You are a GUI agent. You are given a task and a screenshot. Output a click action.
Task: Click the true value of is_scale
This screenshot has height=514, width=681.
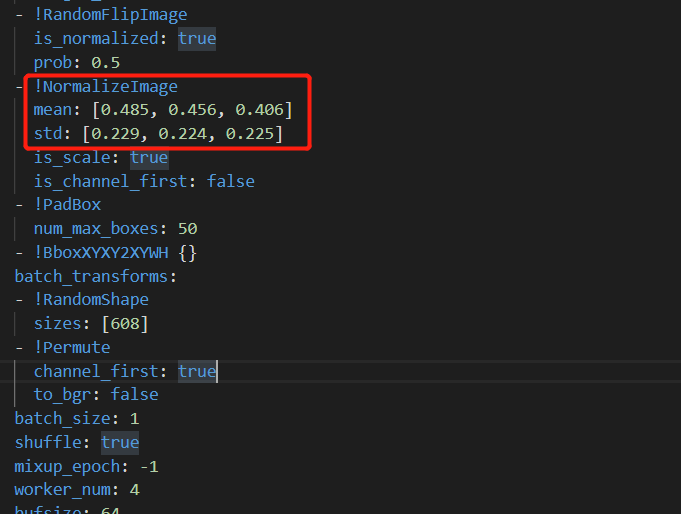click(149, 157)
